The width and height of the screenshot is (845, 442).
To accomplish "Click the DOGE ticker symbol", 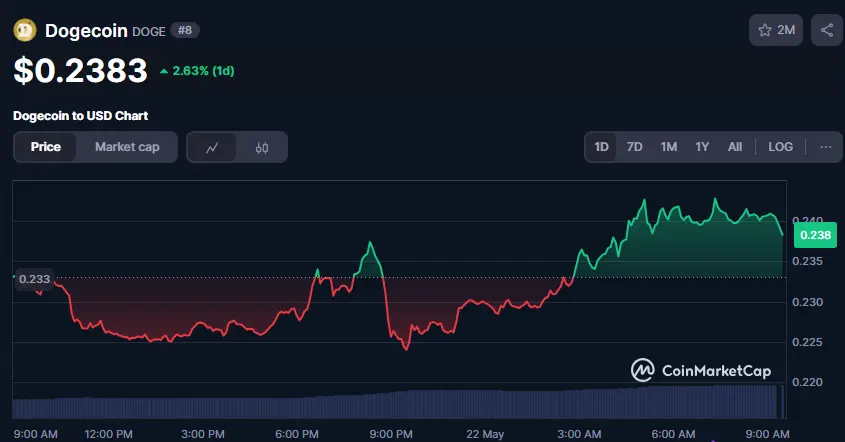I will pos(149,32).
